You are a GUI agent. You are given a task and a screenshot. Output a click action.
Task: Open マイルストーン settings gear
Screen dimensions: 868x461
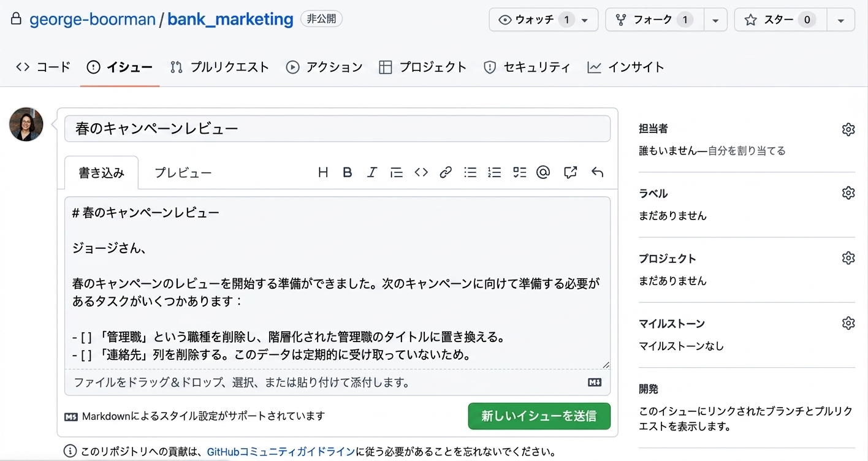click(x=848, y=323)
